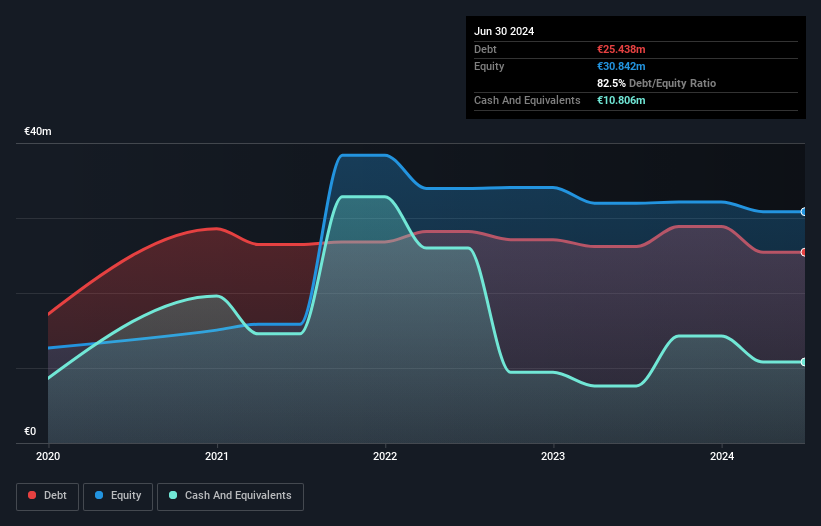Click the €10.806m cash value
Screen dimensions: 821x526
(x=621, y=100)
